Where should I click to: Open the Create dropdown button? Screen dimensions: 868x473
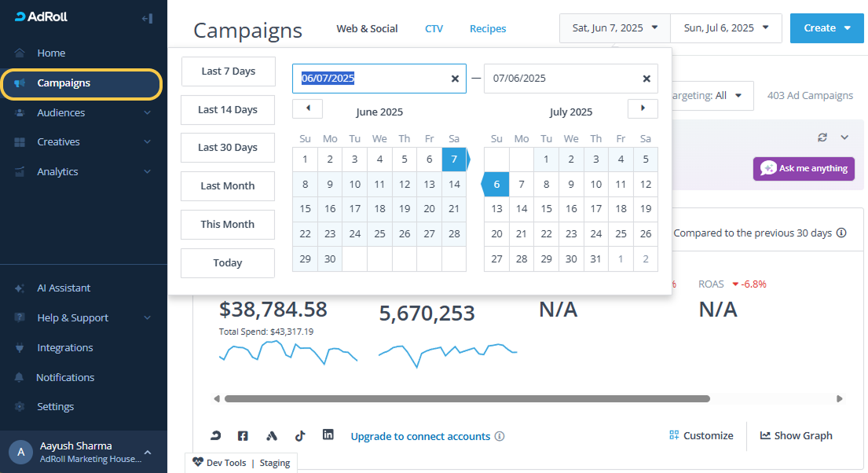[x=828, y=28]
